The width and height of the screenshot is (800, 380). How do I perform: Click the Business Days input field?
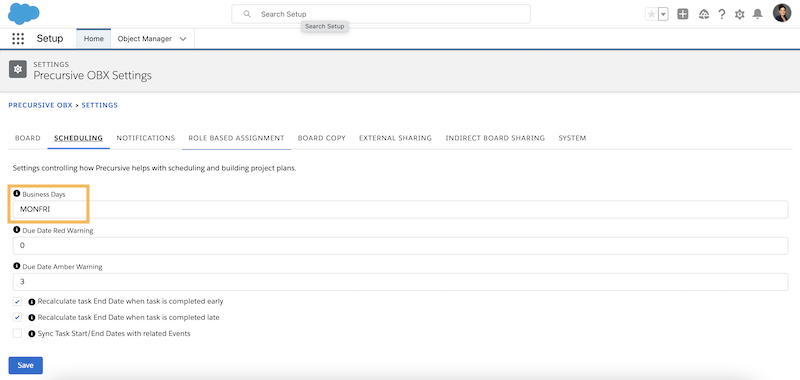(x=401, y=209)
